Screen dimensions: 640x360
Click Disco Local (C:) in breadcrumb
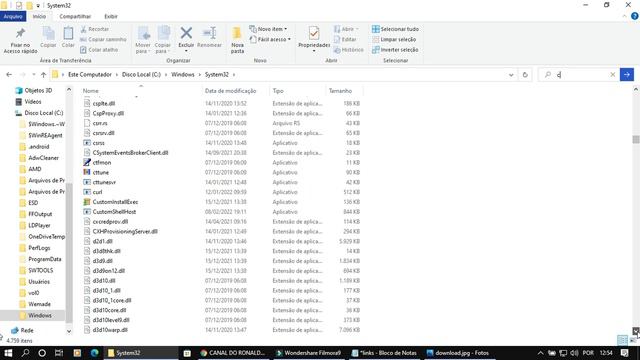click(x=141, y=75)
